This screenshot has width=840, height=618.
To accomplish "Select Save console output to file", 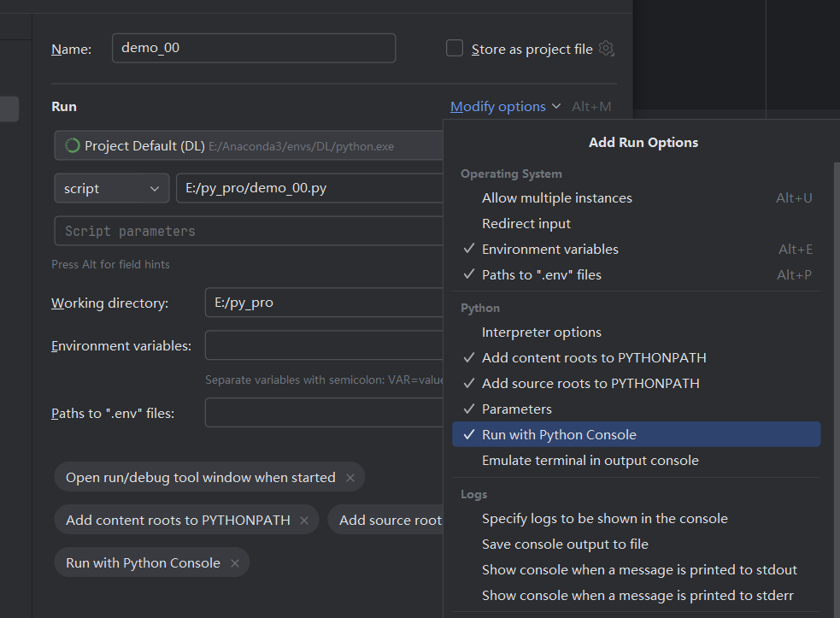I will (637, 544).
